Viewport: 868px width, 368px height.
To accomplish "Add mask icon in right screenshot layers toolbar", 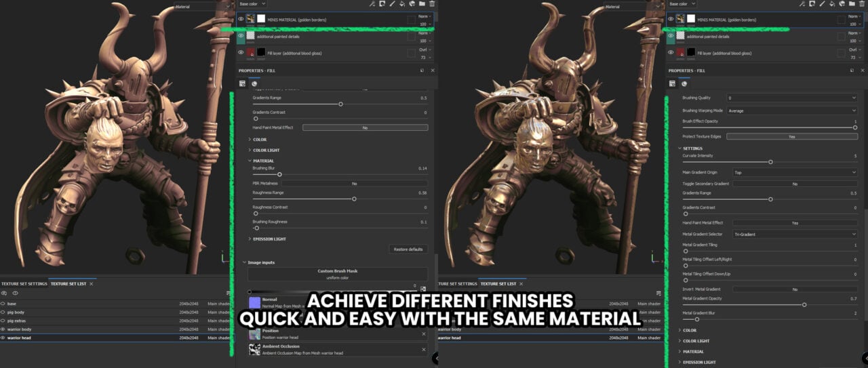I will [x=812, y=4].
